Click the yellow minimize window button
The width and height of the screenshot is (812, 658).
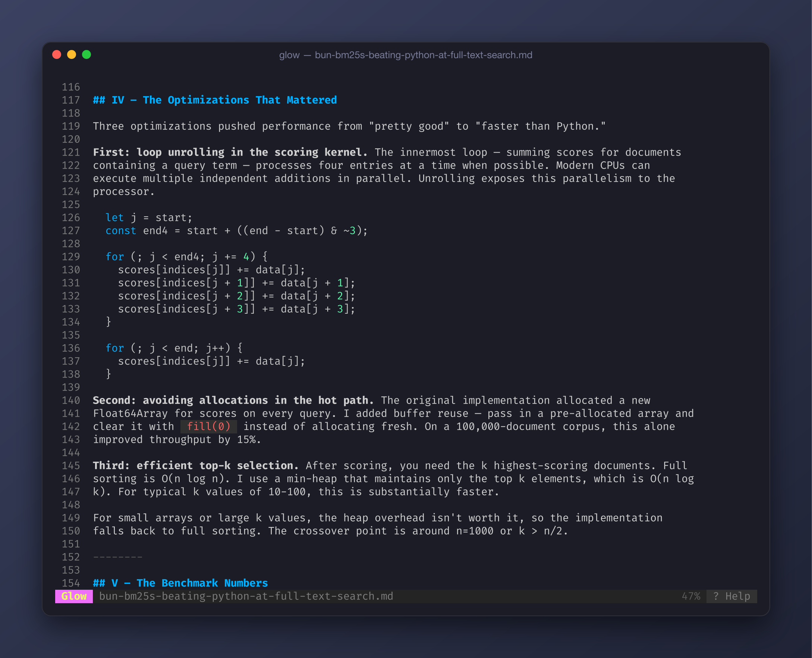72,54
